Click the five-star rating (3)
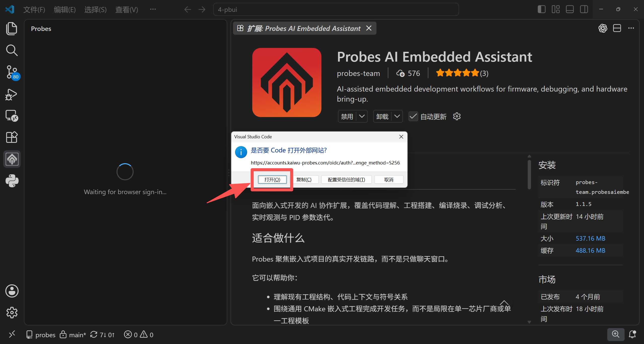 [x=462, y=73]
